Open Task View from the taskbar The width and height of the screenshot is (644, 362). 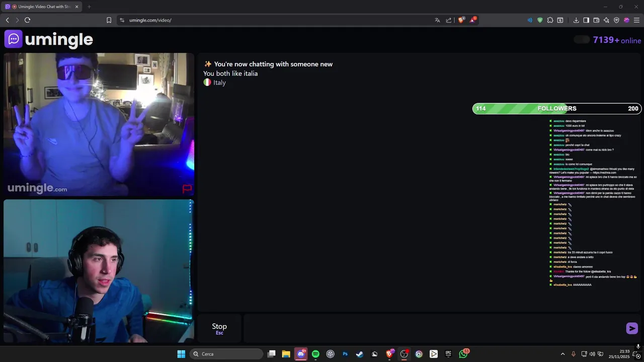[271, 354]
